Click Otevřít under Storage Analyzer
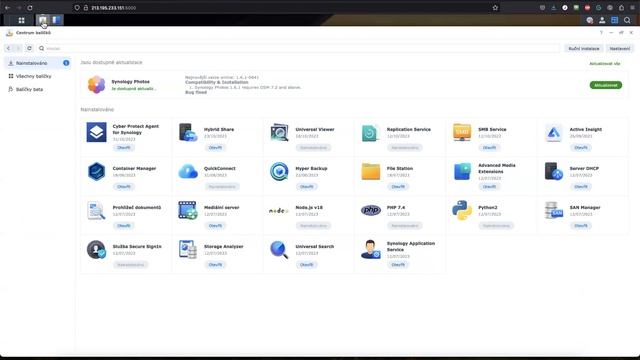 click(x=215, y=265)
